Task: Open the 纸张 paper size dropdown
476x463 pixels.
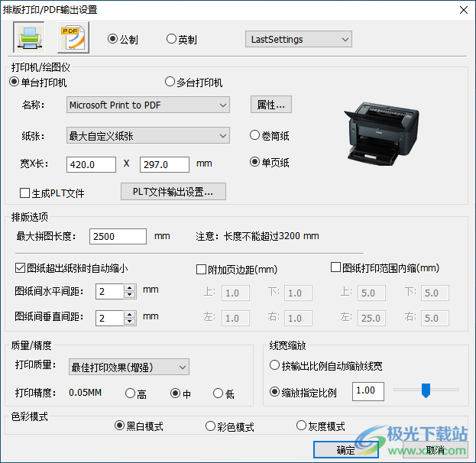Action: pos(147,136)
